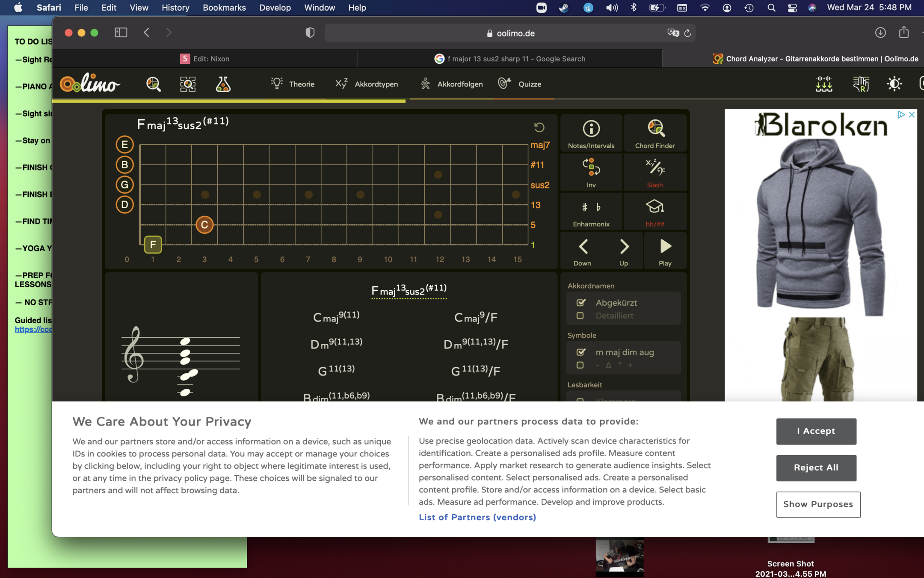
Task: Click the flask icon in toolbar
Action: (223, 84)
